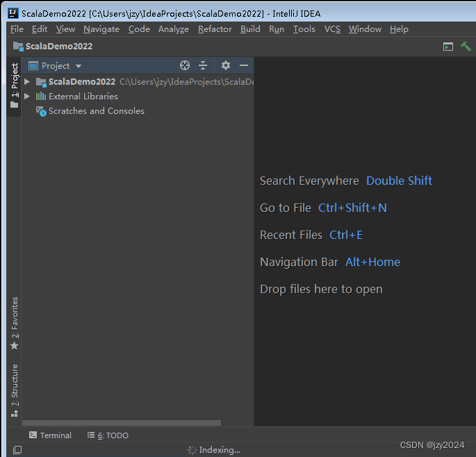Open the Project view type dropdown

[79, 66]
